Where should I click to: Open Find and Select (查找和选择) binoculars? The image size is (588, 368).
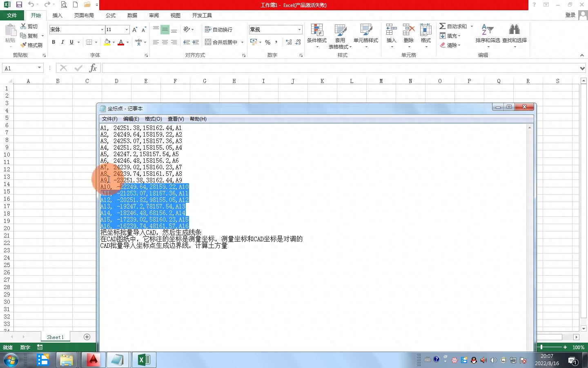(514, 36)
